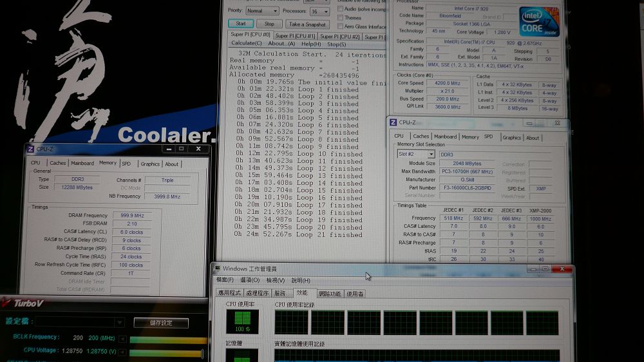The width and height of the screenshot is (644, 362).
Task: Open Mainboard tab in the CPU-Z SPD window
Action: pos(445,137)
